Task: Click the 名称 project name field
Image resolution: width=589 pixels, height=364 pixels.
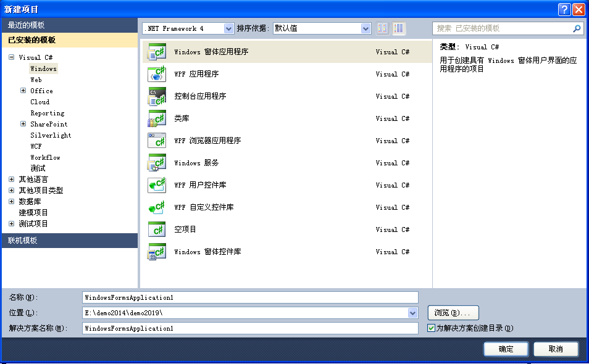Action: [250, 297]
